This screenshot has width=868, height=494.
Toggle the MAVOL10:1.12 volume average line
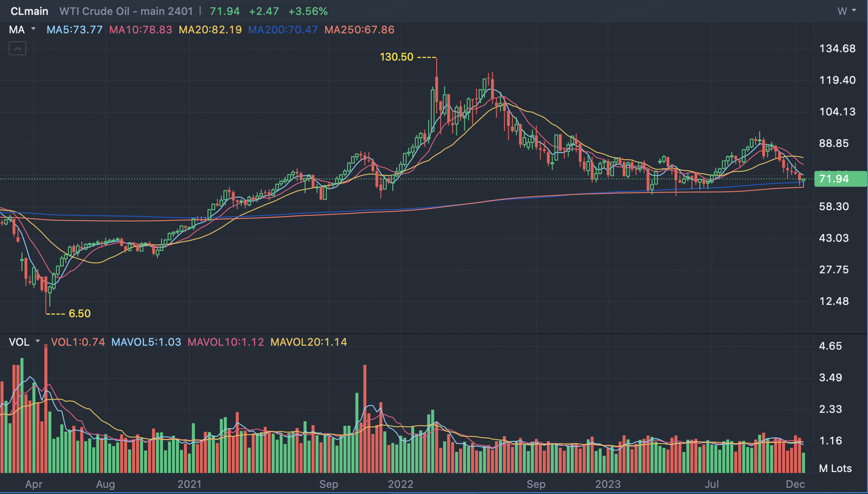tap(226, 342)
